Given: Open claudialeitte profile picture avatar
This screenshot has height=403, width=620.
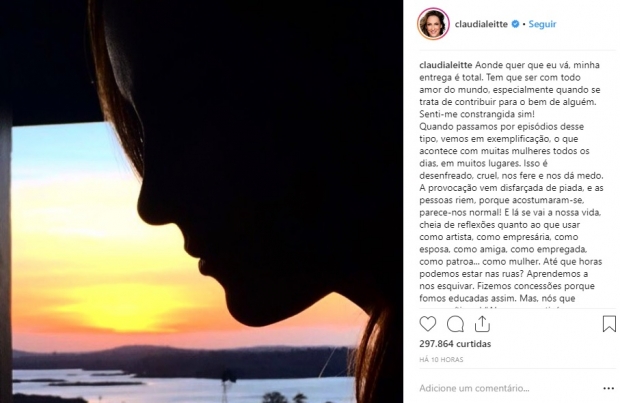Looking at the screenshot, I should coord(433,24).
